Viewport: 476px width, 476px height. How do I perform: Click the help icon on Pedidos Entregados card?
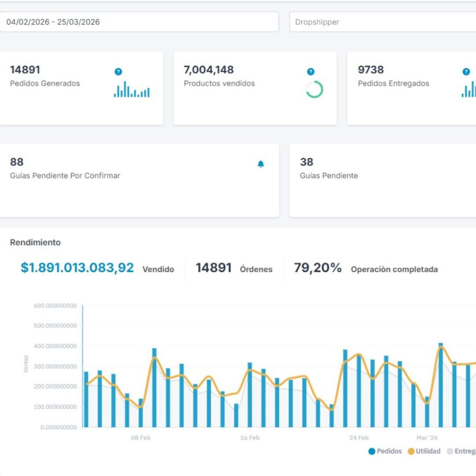pyautogui.click(x=466, y=72)
